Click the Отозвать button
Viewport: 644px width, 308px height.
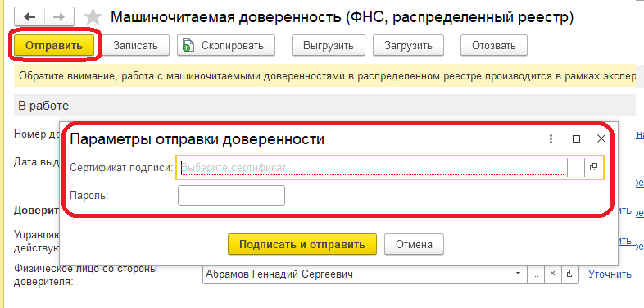pyautogui.click(x=494, y=45)
